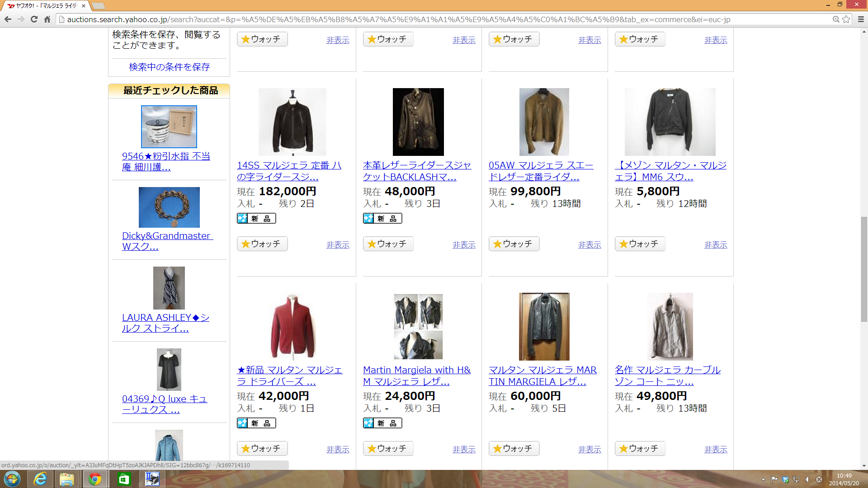Click the page vertical scrollbar thumb
The height and width of the screenshot is (488, 868).
click(864, 269)
